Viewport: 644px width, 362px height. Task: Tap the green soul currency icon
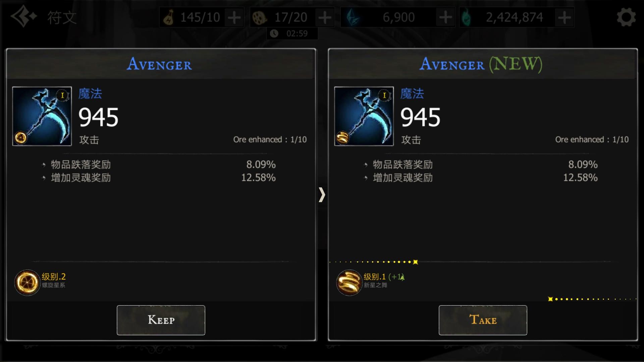pos(467,17)
